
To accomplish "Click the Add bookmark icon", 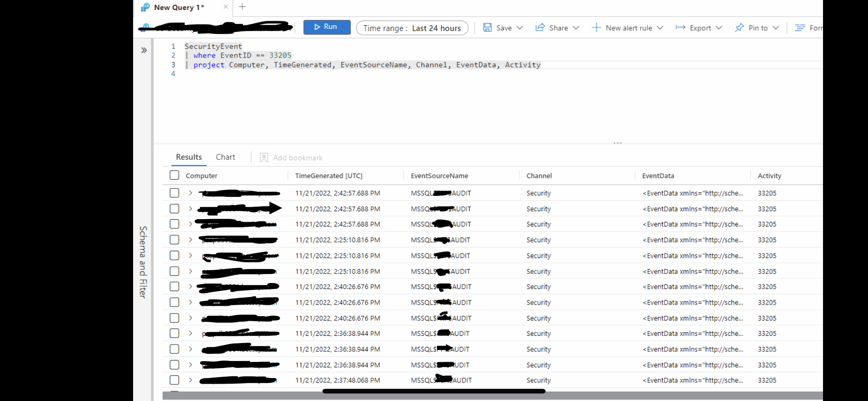I will pos(264,158).
